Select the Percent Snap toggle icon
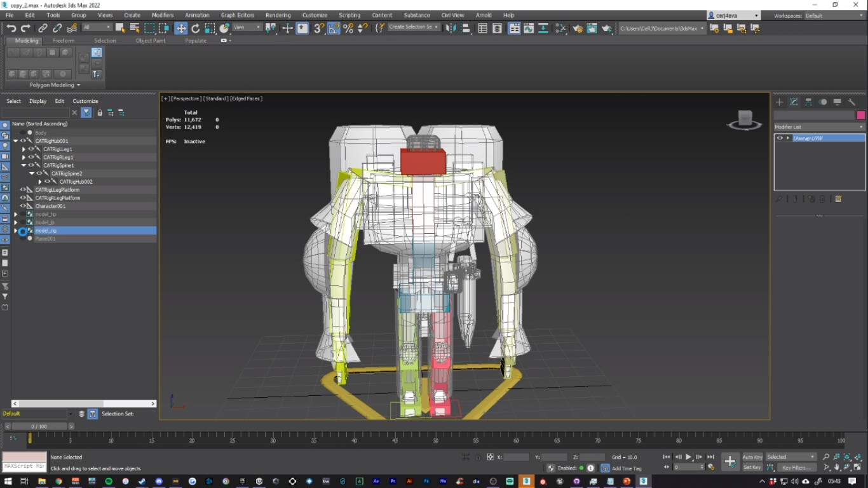 [348, 28]
